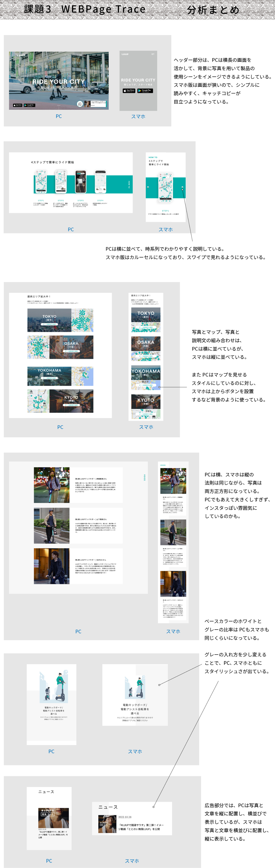Viewport: 275px width, 868px height.
Task: Click the LUUP logo in PC header
Action: pos(21,55)
